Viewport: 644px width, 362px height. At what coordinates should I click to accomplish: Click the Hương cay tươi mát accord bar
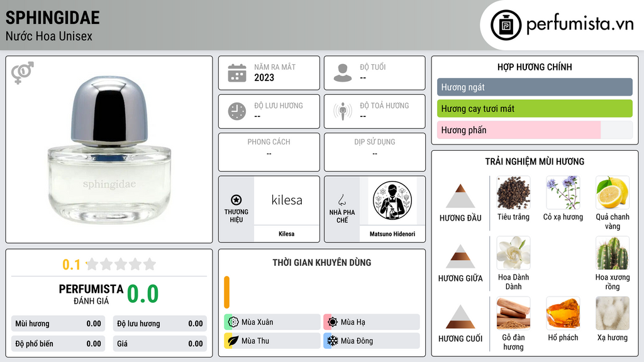pyautogui.click(x=535, y=109)
